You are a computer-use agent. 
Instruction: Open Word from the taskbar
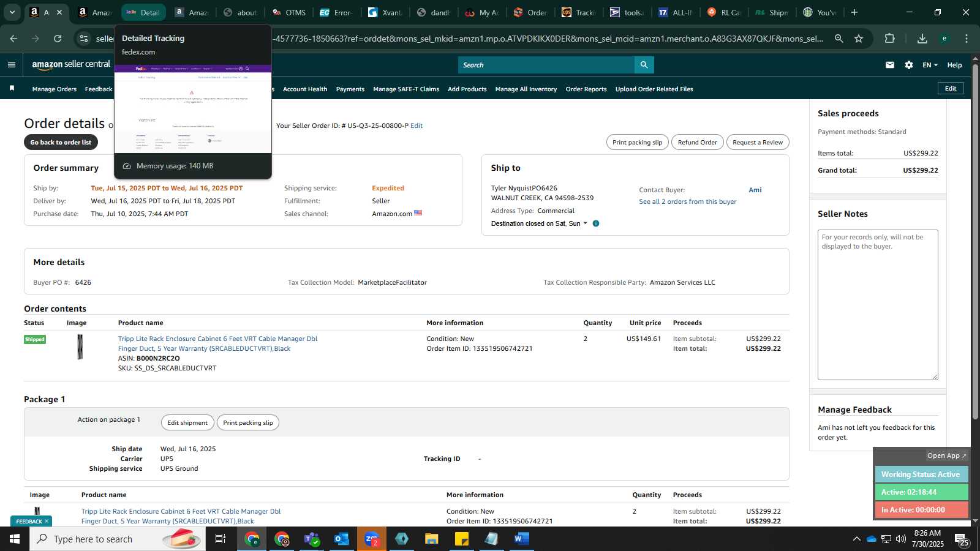click(522, 539)
